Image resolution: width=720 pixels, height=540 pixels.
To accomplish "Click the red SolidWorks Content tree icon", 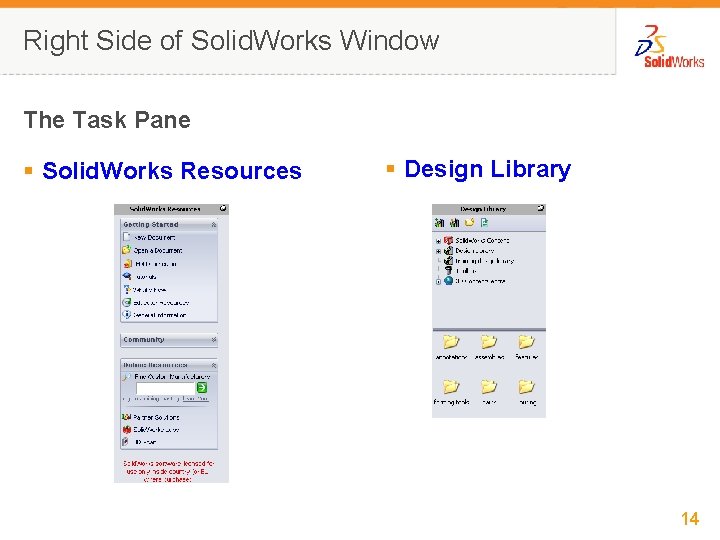I will [x=449, y=240].
